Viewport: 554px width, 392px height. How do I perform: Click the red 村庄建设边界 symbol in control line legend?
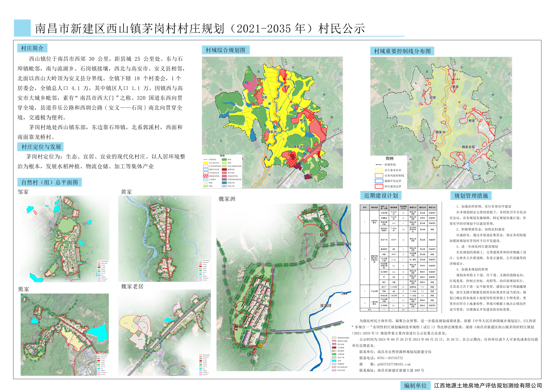tap(379, 186)
